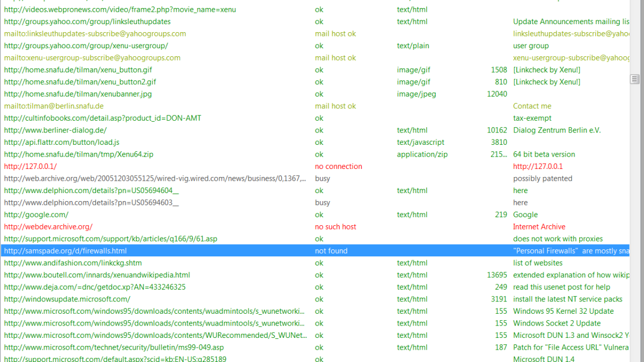Click the size value 3810
This screenshot has width=644, height=362.
coord(499,142)
